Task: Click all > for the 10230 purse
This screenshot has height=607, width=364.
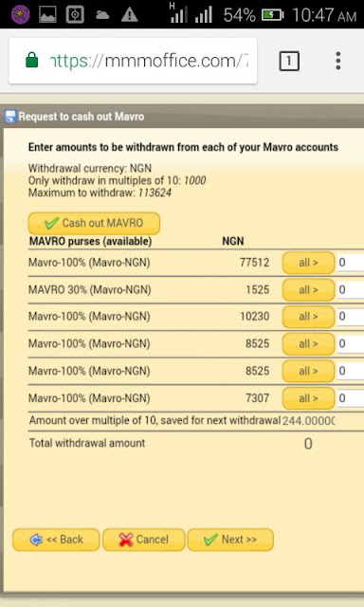Action: click(308, 317)
